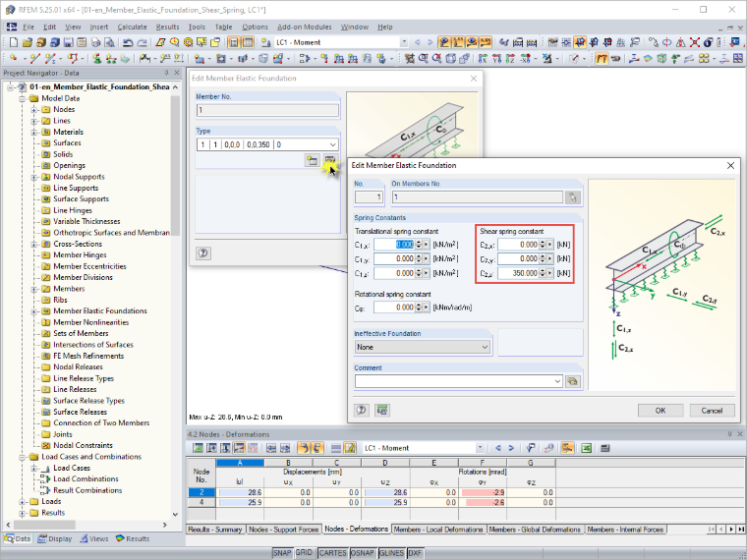Screen dimensions: 747x560
Task: Click the result filter funnel icon in table toolbar
Action: (x=530, y=448)
